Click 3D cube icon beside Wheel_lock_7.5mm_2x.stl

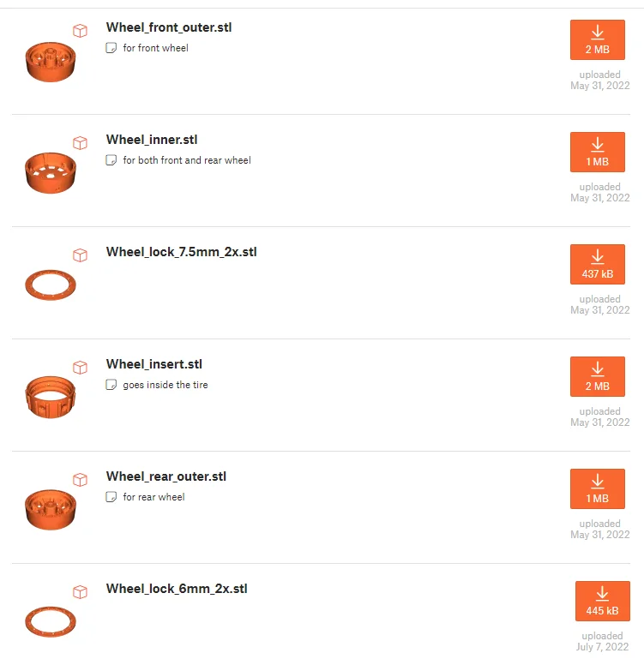80,255
